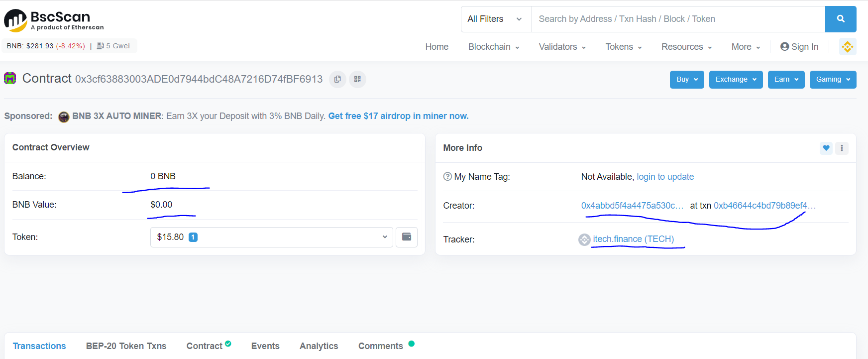Go to the Home page
The width and height of the screenshot is (868, 359).
point(437,47)
